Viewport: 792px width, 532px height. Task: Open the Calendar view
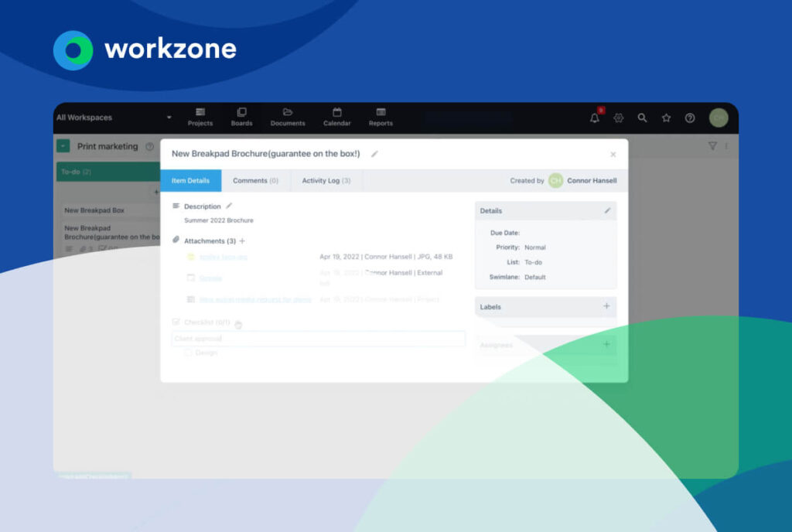[337, 118]
